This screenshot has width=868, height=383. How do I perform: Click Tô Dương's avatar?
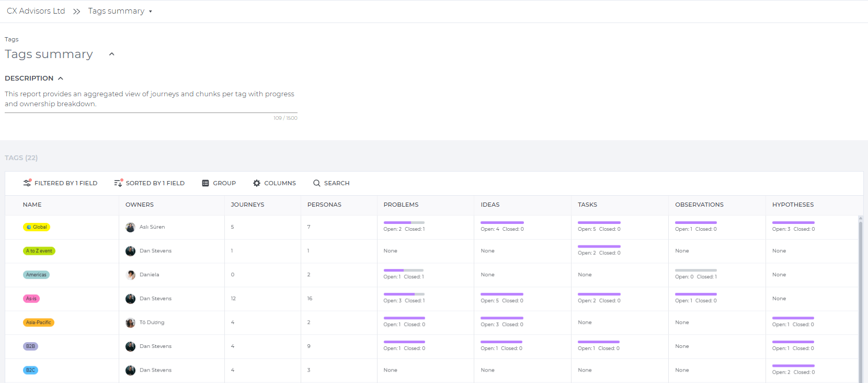[x=131, y=323]
